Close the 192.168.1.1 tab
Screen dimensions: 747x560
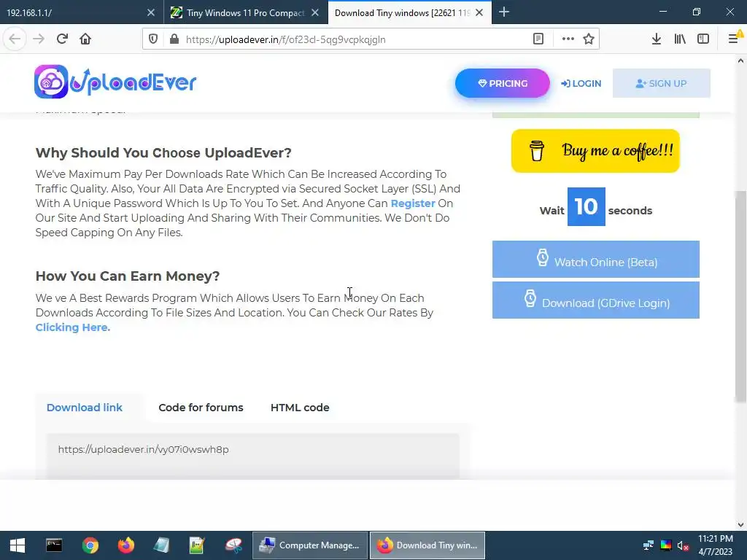151,12
